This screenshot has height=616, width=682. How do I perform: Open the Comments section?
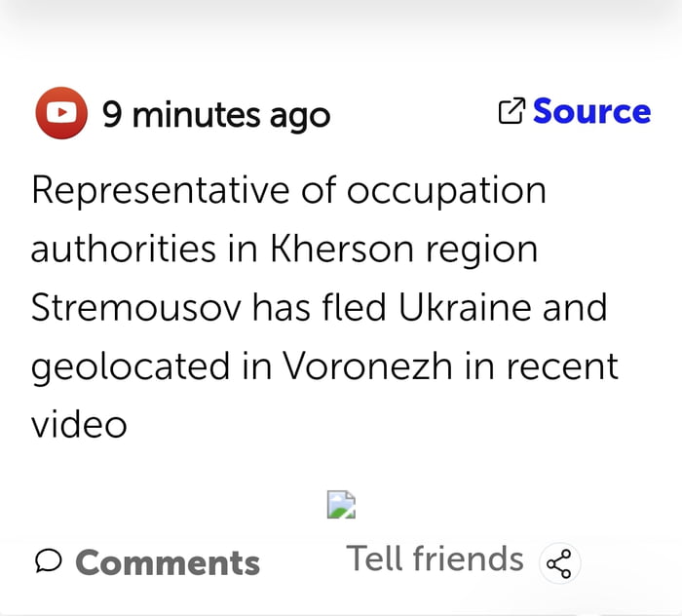(x=167, y=562)
